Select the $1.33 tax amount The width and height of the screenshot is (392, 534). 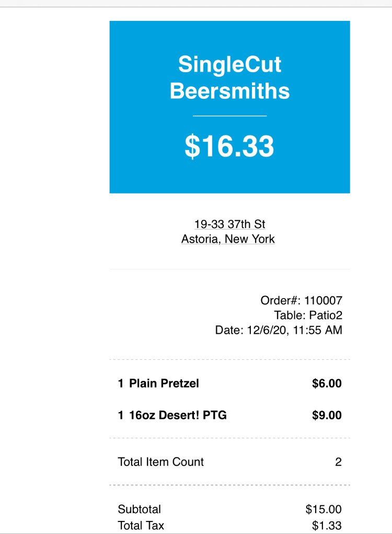[327, 525]
